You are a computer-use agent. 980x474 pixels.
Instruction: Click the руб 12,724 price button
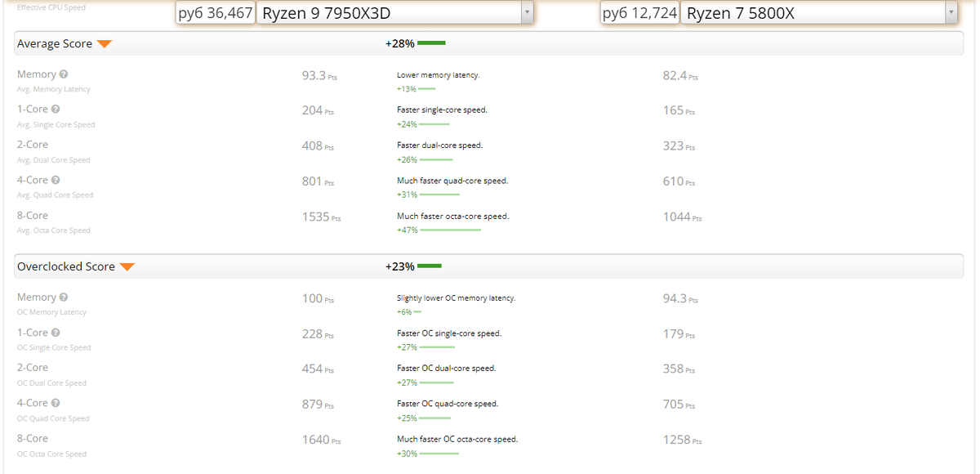[x=639, y=13]
